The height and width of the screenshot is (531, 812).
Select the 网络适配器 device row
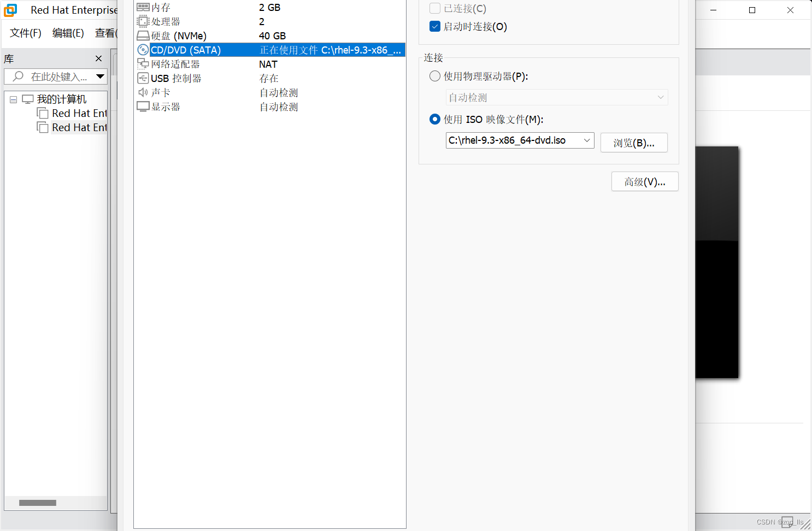coord(270,64)
